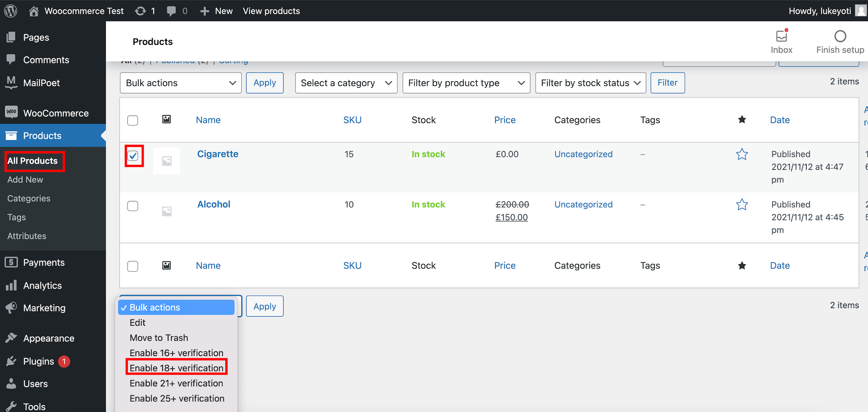The height and width of the screenshot is (412, 868).
Task: Check the Alcohol product checkbox
Action: pyautogui.click(x=133, y=206)
